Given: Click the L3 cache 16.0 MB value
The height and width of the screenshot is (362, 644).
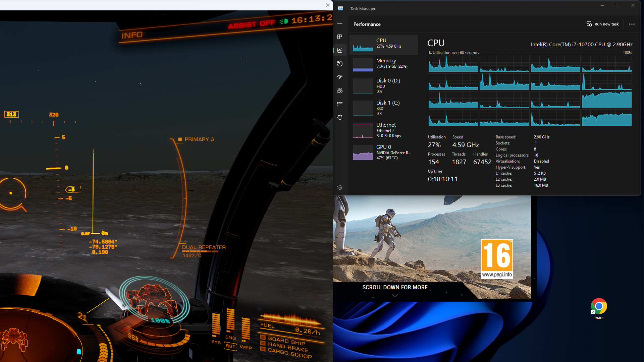Looking at the screenshot, I should [541, 185].
